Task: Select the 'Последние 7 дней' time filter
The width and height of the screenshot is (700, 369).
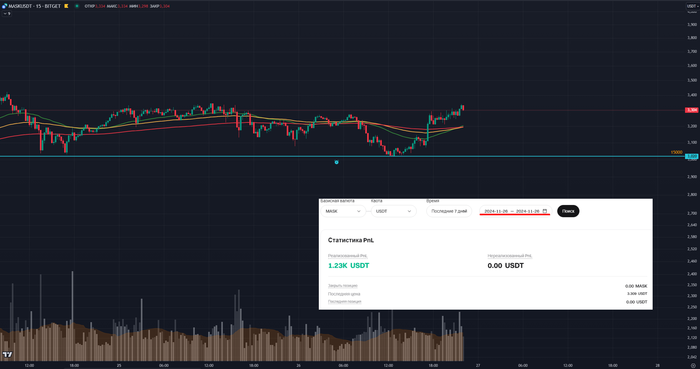Action: [x=449, y=211]
